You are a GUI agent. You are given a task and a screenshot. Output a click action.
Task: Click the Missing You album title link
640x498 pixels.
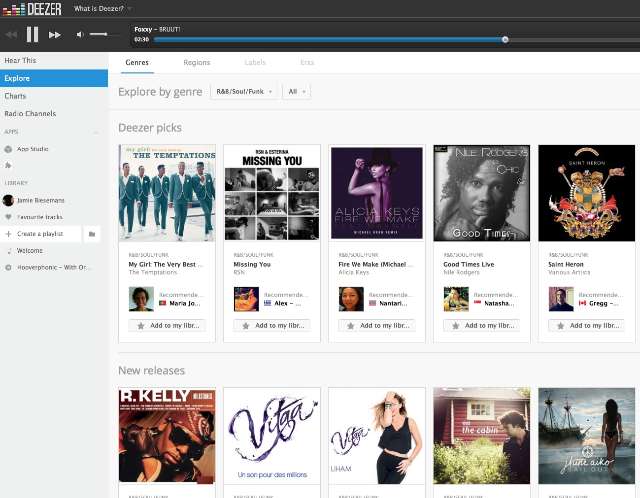coord(252,265)
